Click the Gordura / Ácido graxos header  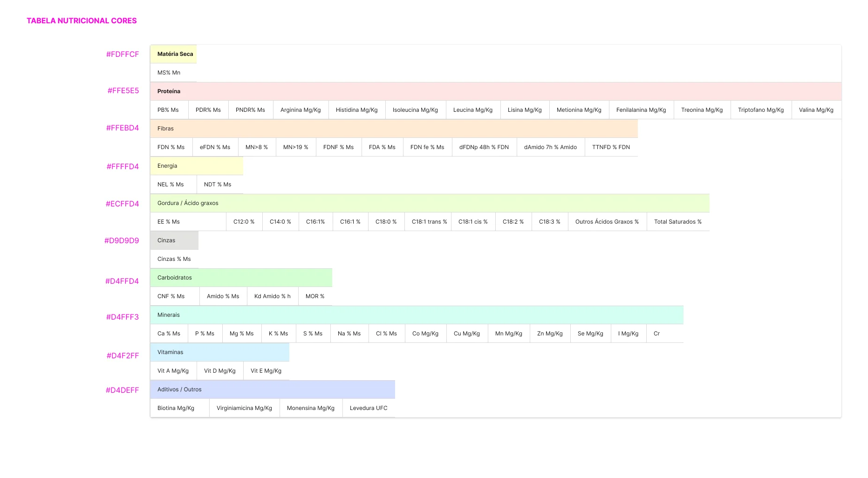430,203
